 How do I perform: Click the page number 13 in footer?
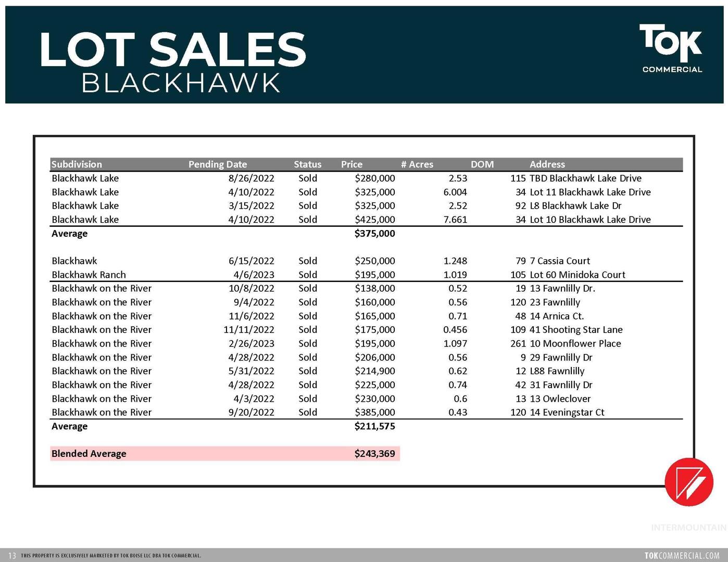point(12,556)
